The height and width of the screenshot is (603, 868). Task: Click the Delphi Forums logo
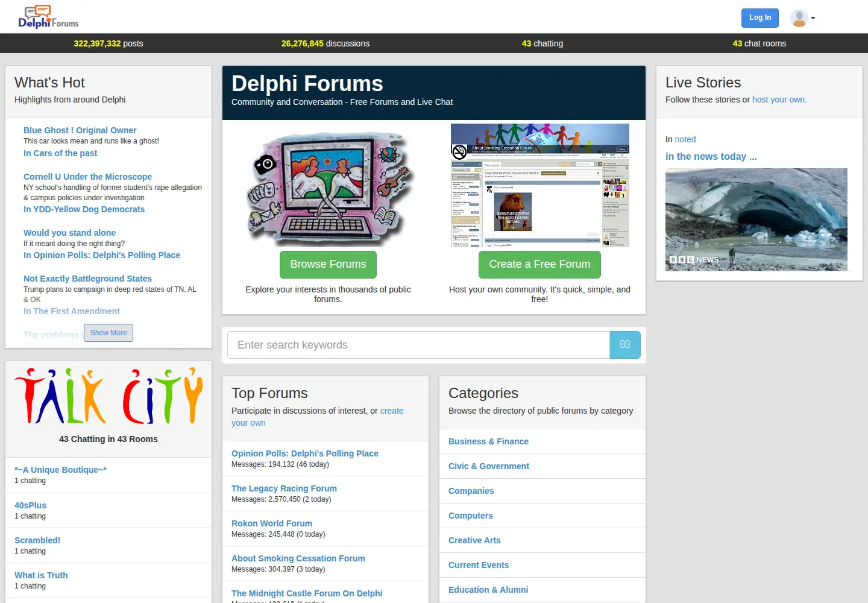(x=48, y=17)
